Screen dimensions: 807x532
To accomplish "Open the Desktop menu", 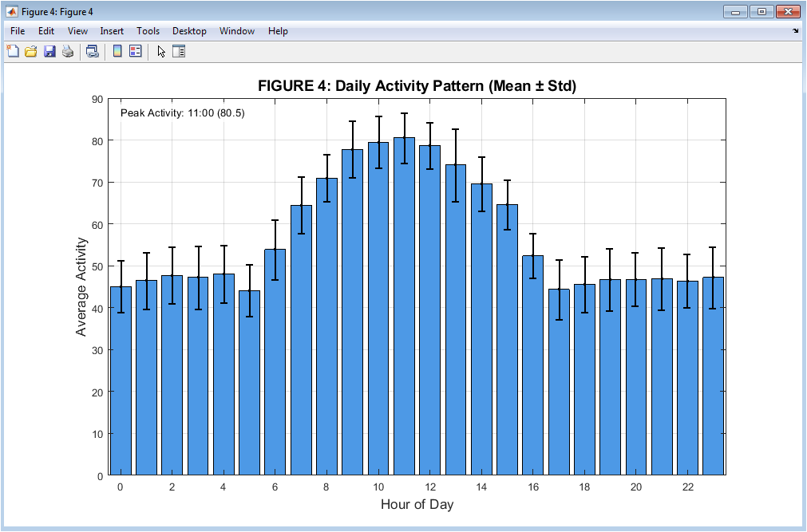I will tap(189, 31).
